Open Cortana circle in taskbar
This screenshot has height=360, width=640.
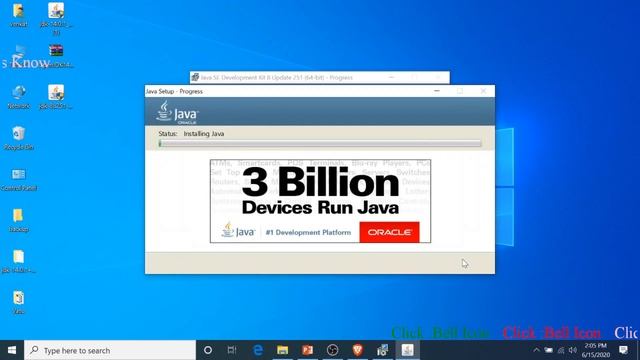208,350
